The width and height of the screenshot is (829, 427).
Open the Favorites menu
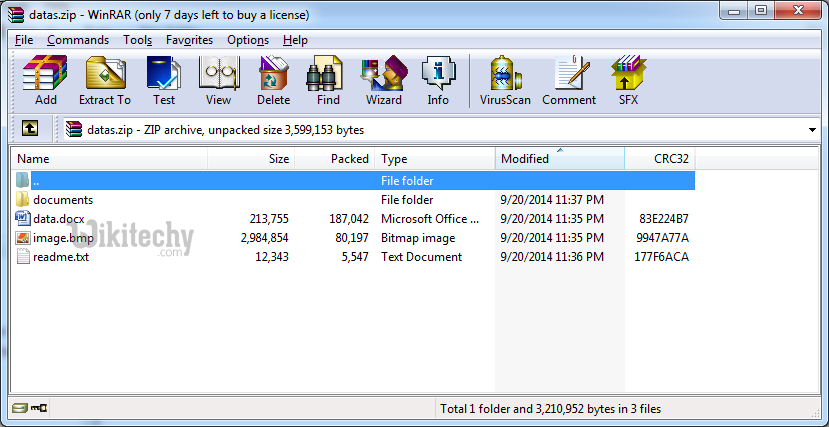click(x=189, y=40)
